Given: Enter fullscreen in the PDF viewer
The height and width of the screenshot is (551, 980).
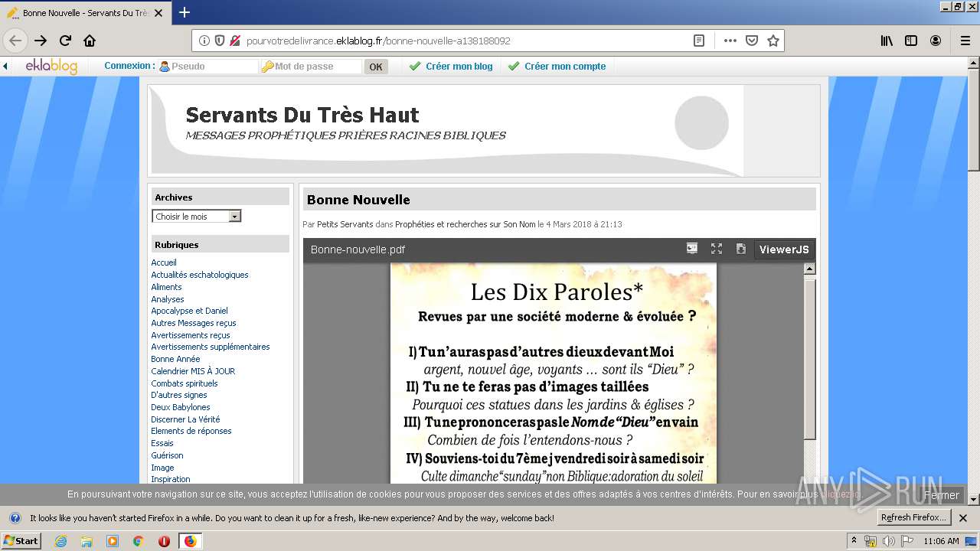Looking at the screenshot, I should [717, 249].
